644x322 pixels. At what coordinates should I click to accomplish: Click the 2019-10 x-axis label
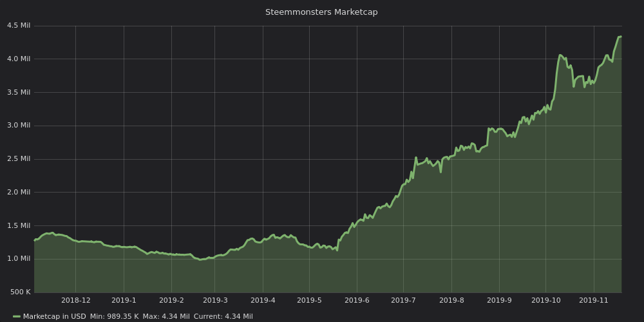click(546, 300)
